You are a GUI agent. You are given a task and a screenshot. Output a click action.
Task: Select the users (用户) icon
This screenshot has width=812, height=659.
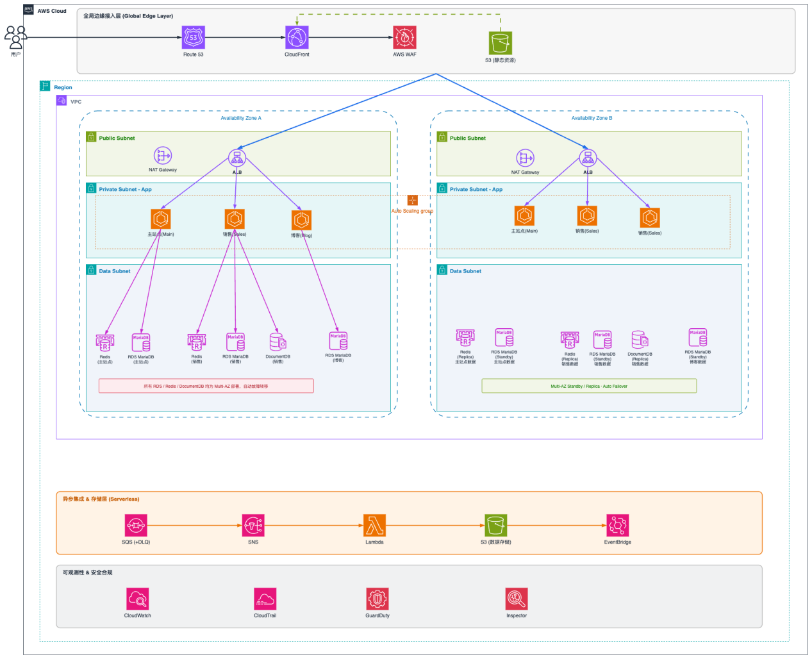tap(16, 38)
